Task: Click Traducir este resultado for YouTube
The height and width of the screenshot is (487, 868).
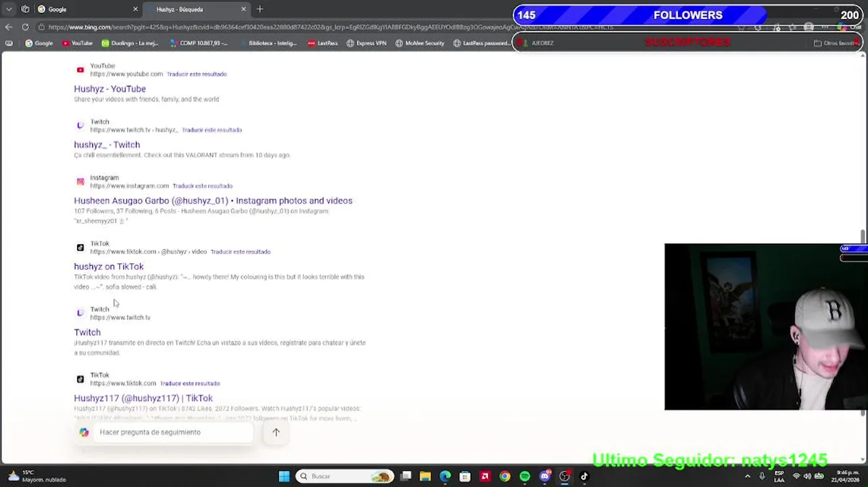Action: pos(197,74)
